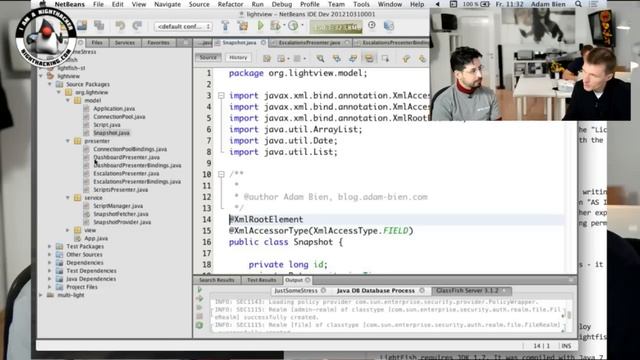Click the battery status icon in menu bar

pyautogui.click(x=484, y=4)
